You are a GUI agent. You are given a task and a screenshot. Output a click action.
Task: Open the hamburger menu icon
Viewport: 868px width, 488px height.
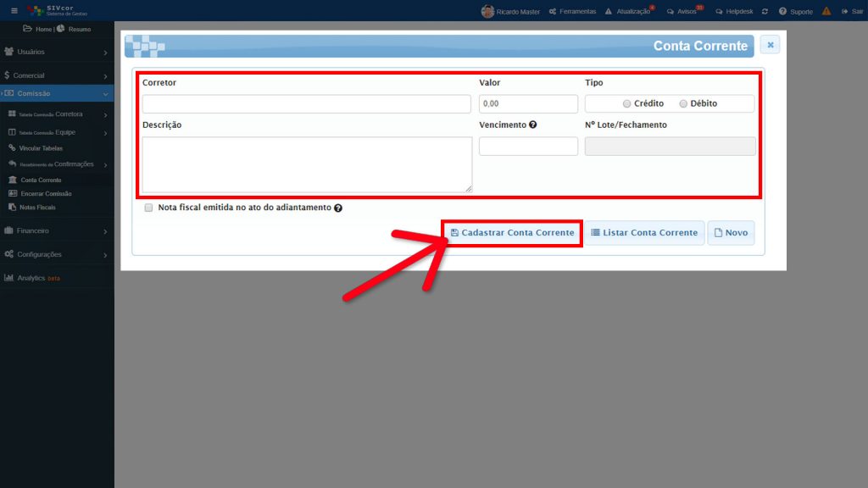[14, 10]
